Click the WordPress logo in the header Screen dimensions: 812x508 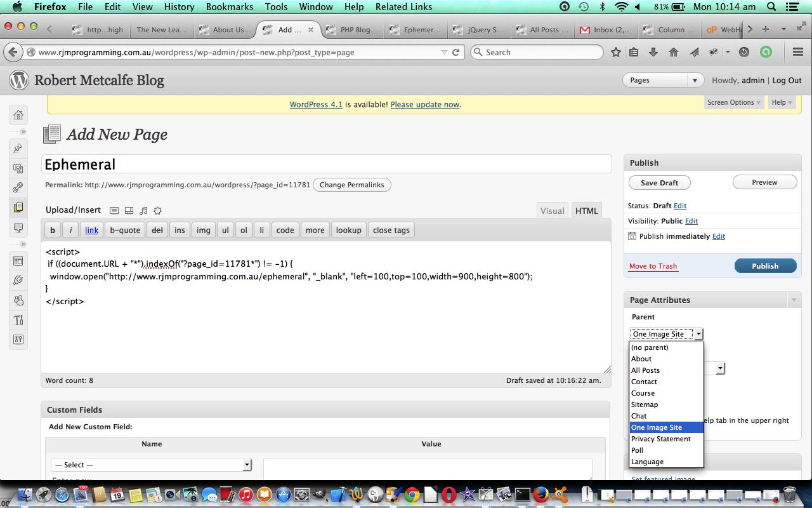pos(19,80)
